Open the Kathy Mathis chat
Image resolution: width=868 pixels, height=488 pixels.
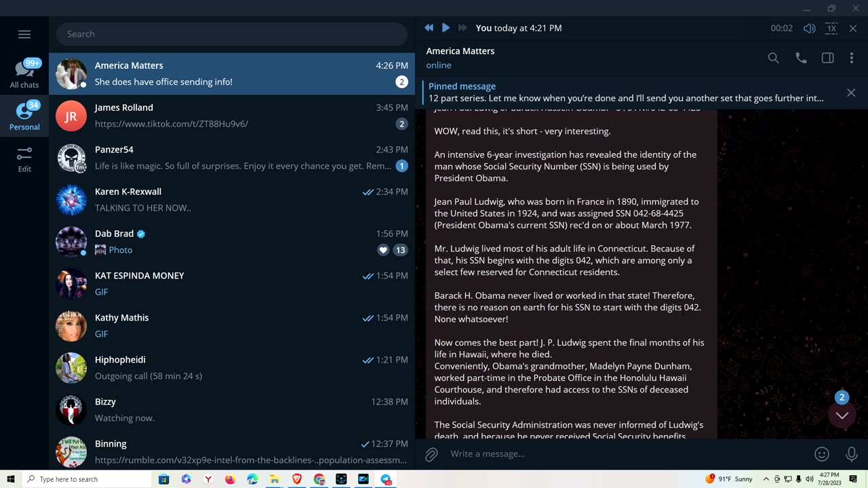coord(232,326)
